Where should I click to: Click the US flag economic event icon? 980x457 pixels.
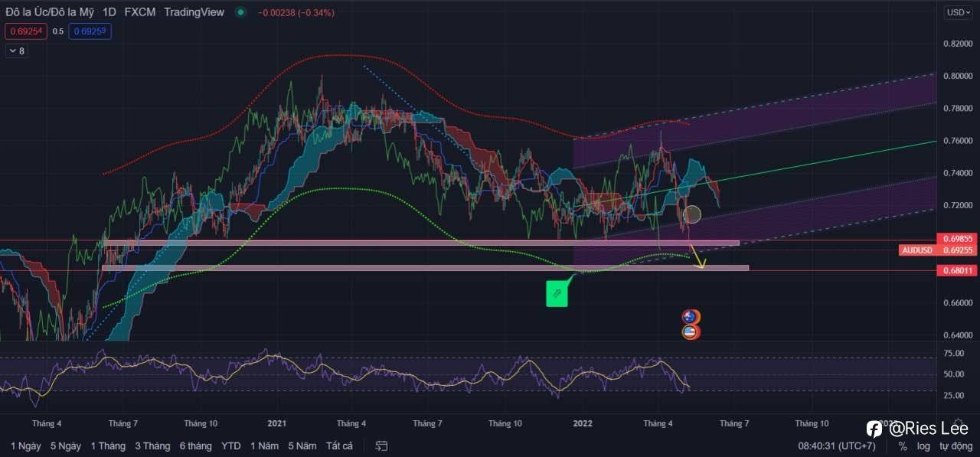pos(691,332)
